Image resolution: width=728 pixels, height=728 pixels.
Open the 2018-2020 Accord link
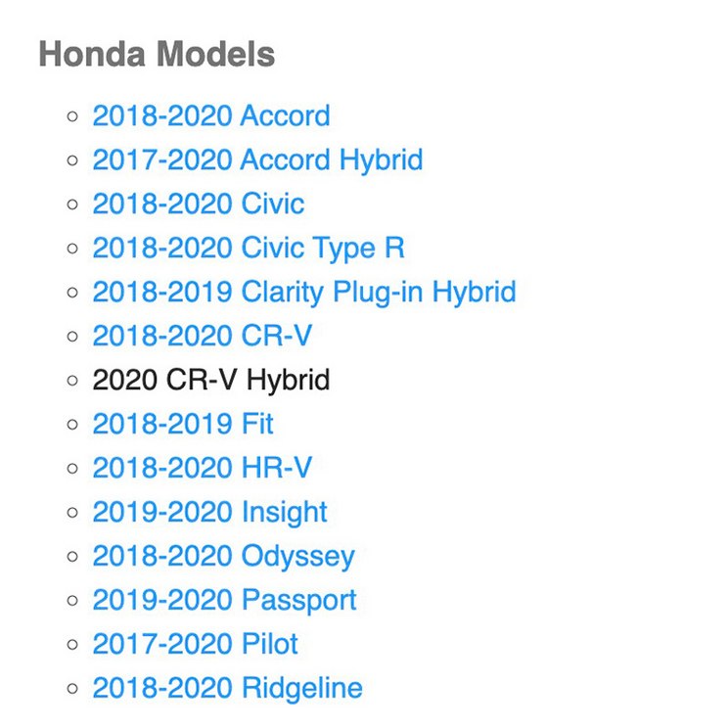[211, 115]
